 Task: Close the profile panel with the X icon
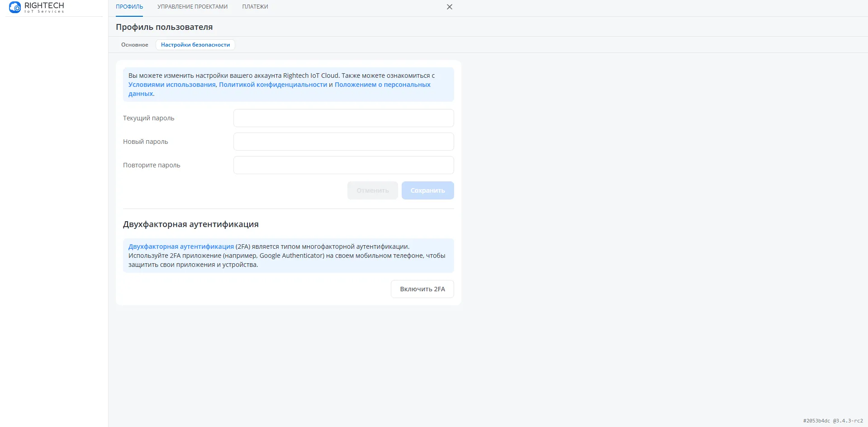[x=449, y=7]
